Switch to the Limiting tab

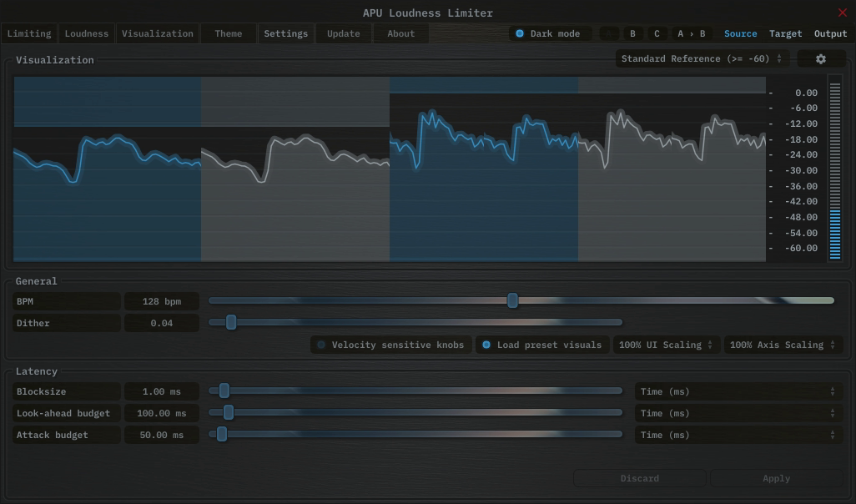(x=29, y=34)
